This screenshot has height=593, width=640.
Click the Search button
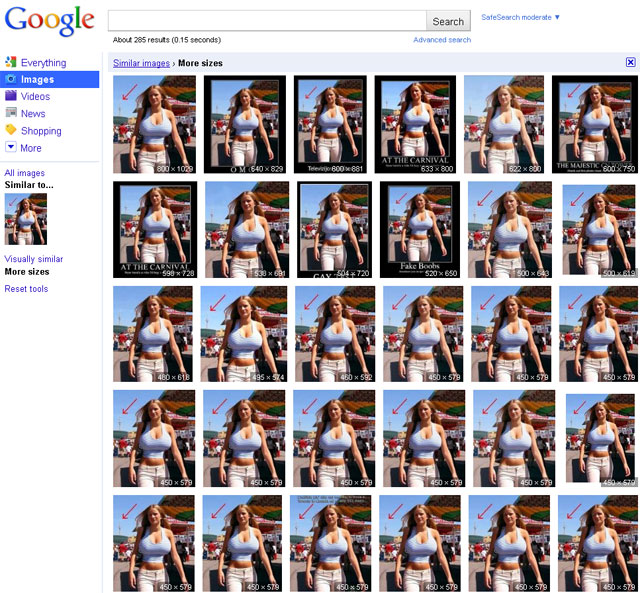pyautogui.click(x=448, y=21)
